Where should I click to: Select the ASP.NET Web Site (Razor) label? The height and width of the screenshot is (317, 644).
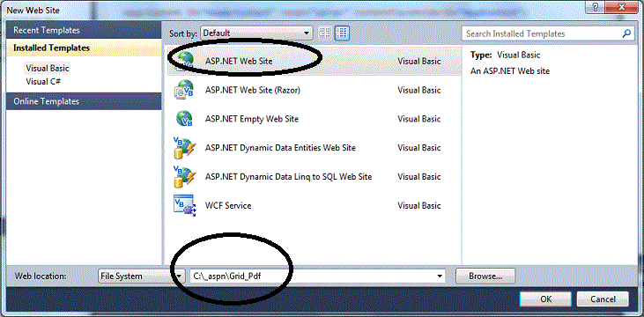[x=253, y=90]
